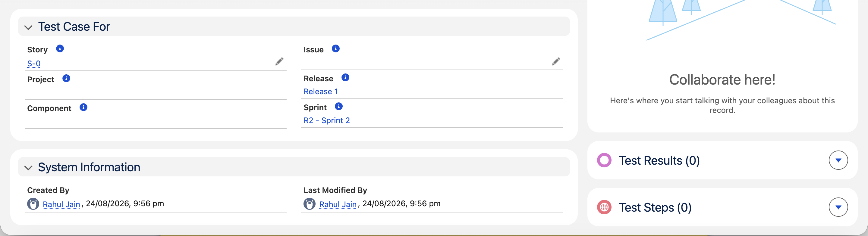Click the Sprint field info icon
Image resolution: width=868 pixels, height=236 pixels.
click(x=339, y=107)
